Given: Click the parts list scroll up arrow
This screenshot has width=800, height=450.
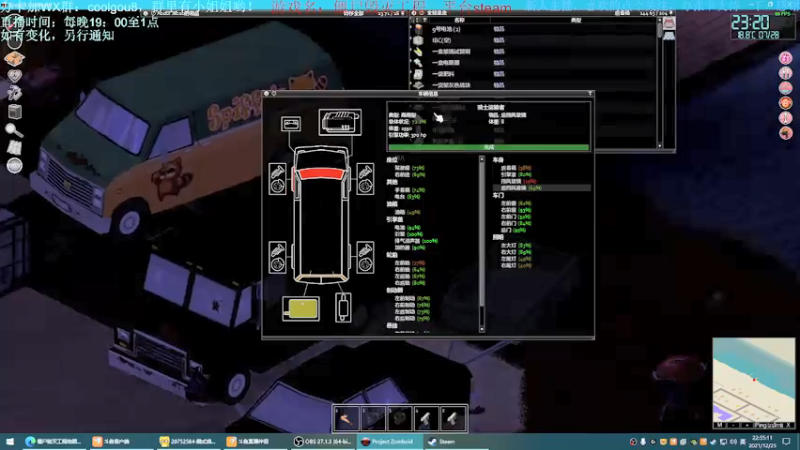Looking at the screenshot, I should (482, 159).
